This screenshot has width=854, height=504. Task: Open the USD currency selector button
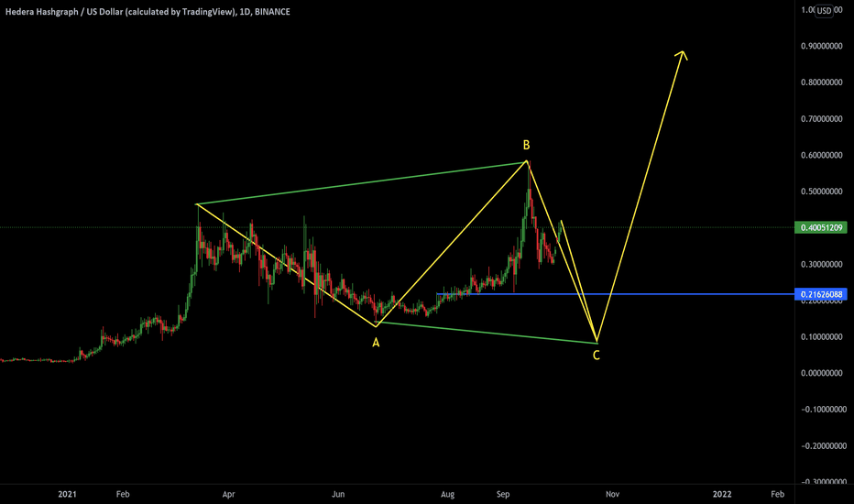[824, 10]
